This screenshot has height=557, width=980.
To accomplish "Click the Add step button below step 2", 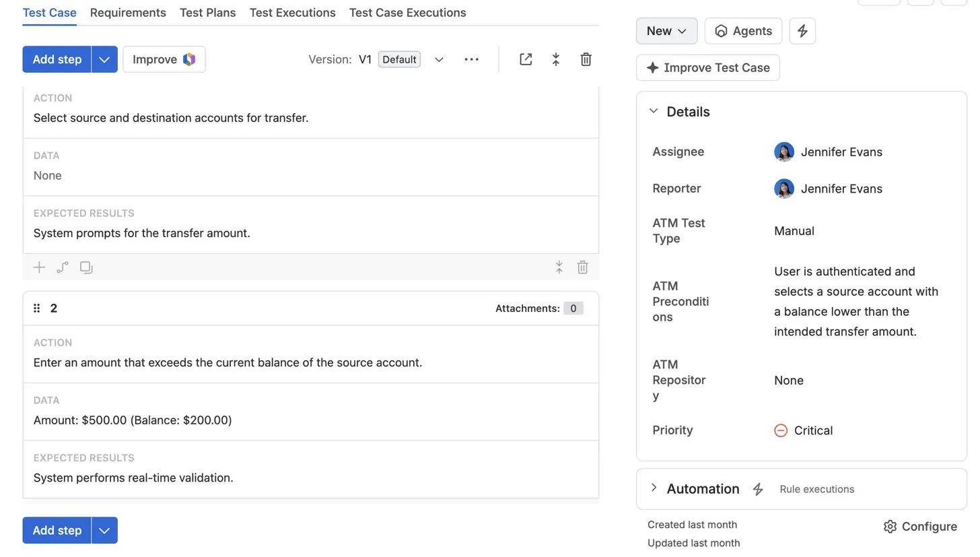I will click(x=57, y=531).
